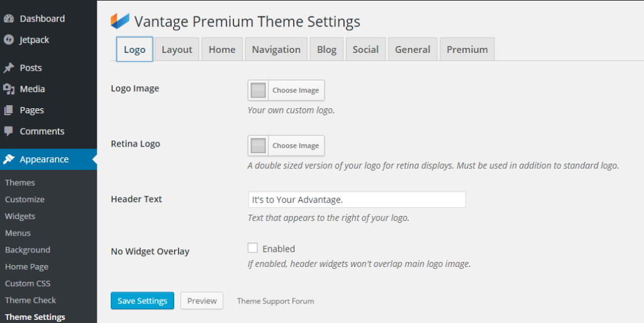
Task: Click the Comments speech bubble icon
Action: (x=9, y=131)
